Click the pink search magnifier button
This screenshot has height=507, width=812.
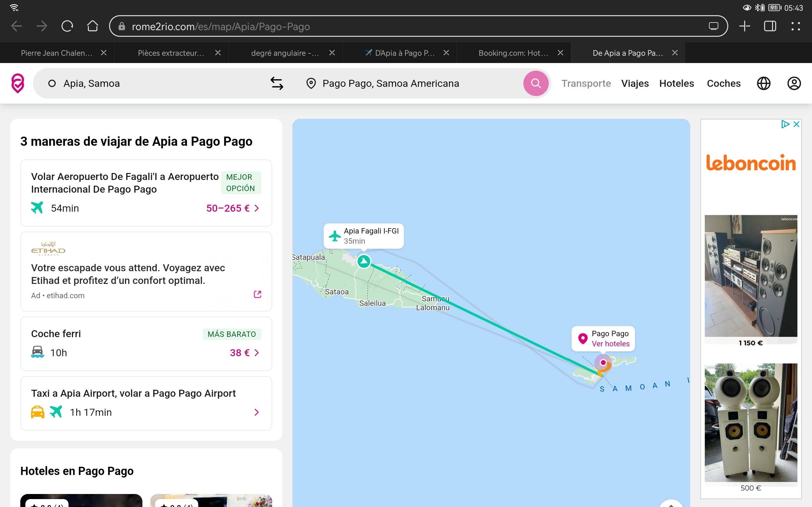[x=535, y=83]
